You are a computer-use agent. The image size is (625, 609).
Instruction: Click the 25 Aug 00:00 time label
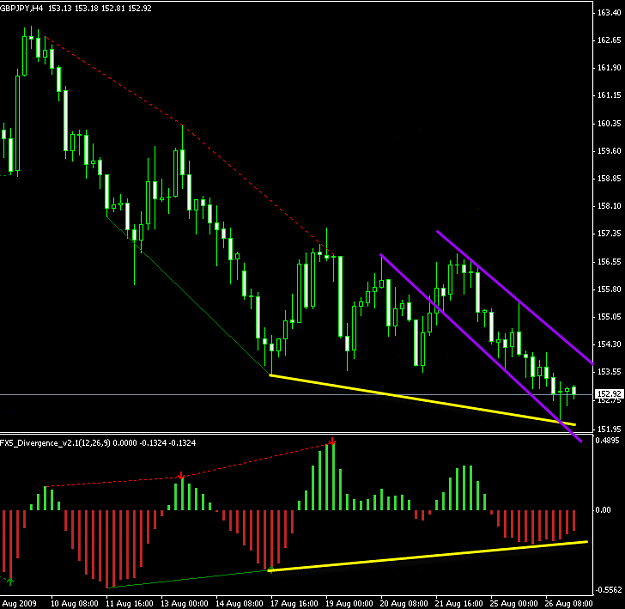tap(513, 603)
